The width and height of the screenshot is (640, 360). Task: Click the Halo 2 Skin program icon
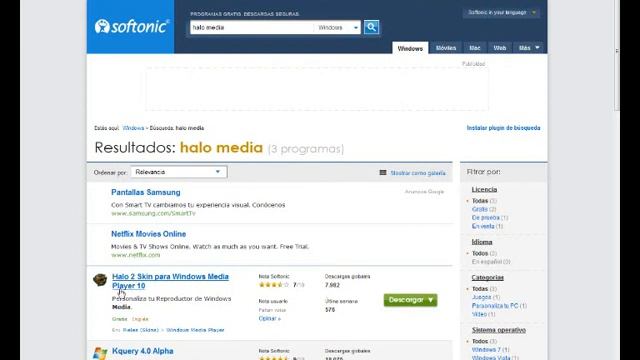100,280
